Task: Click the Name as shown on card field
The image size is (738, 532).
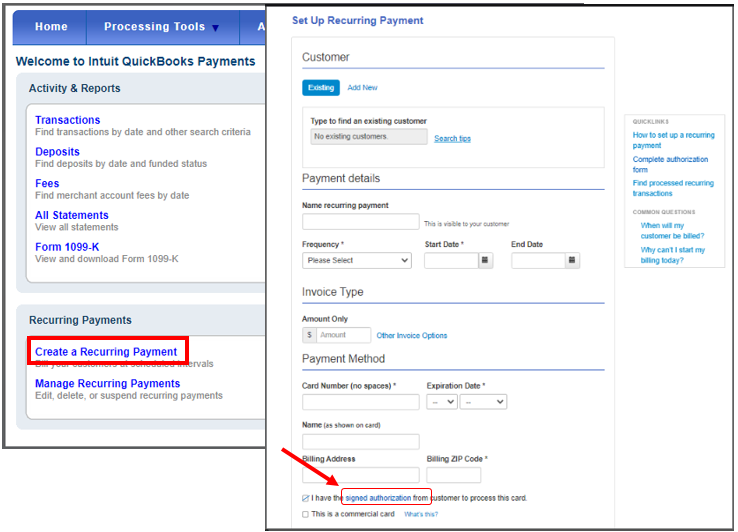Action: [361, 442]
